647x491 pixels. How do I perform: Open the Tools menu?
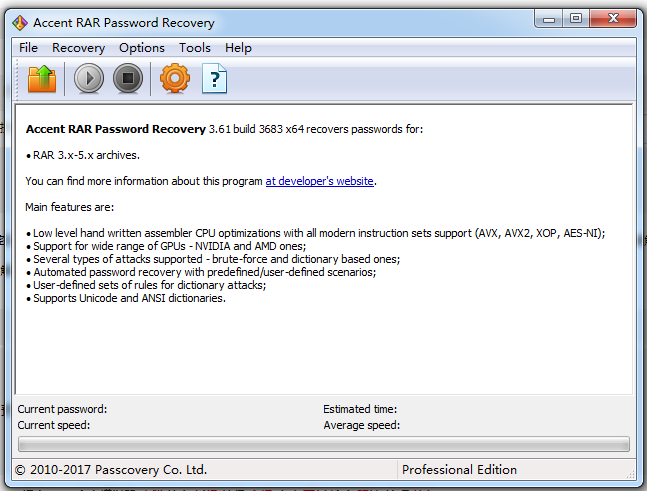click(x=195, y=47)
